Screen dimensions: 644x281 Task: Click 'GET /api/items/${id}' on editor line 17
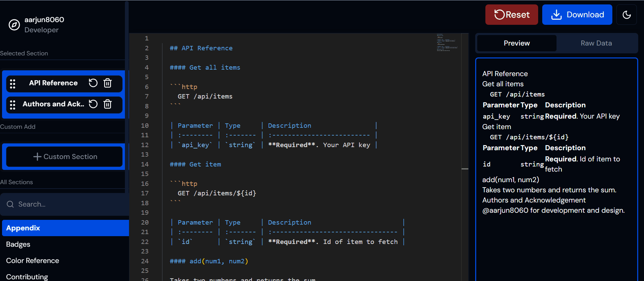[217, 193]
